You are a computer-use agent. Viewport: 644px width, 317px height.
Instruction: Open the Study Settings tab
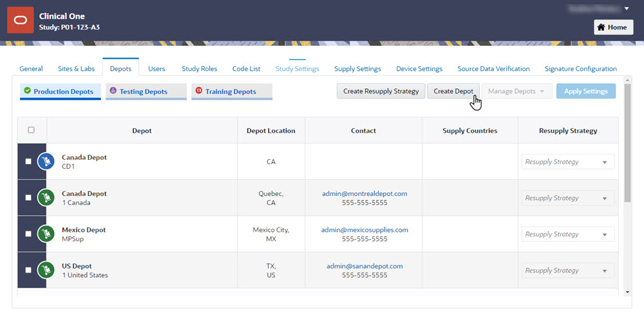click(x=298, y=69)
